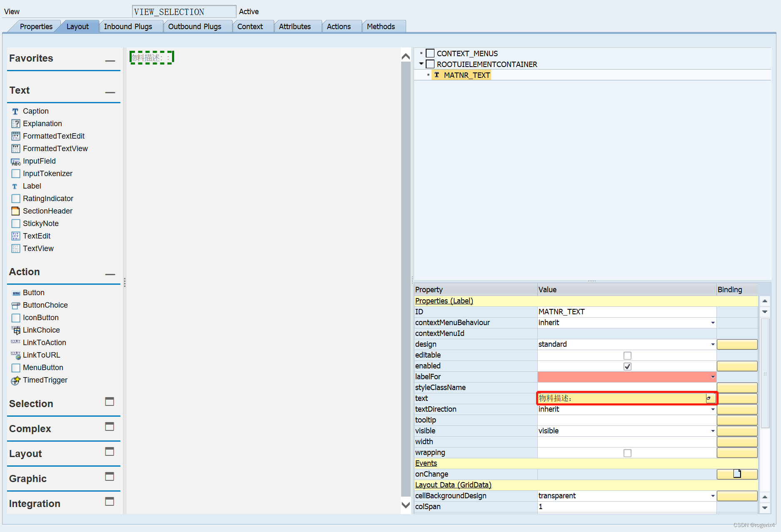Screen dimensions: 781x532
Task: Switch to the Properties tab
Action: 36,27
